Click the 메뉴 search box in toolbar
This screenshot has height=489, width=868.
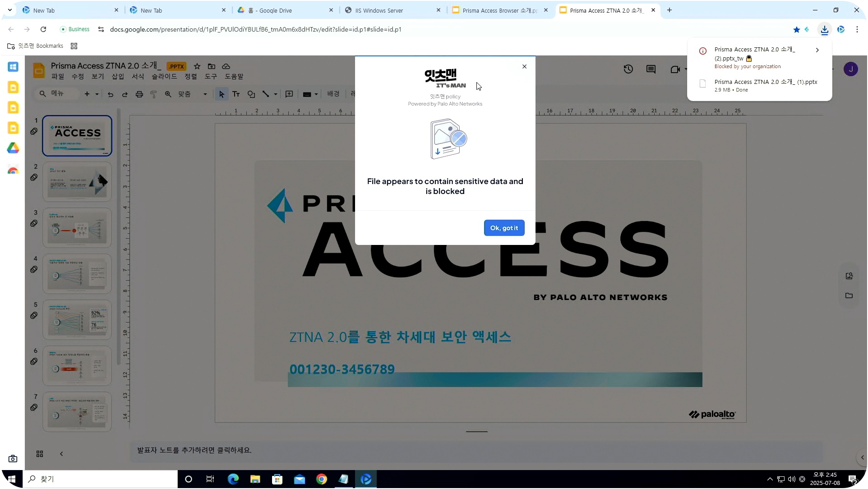click(56, 94)
